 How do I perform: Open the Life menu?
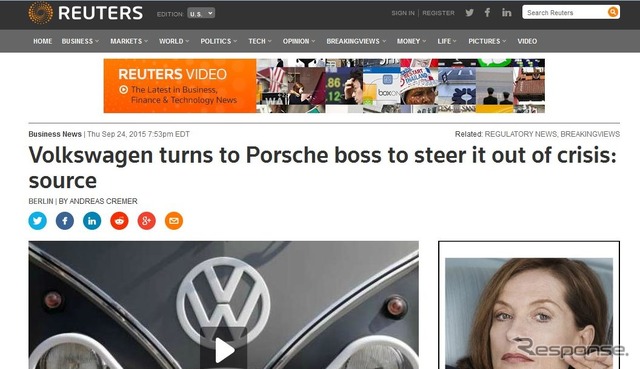(447, 41)
